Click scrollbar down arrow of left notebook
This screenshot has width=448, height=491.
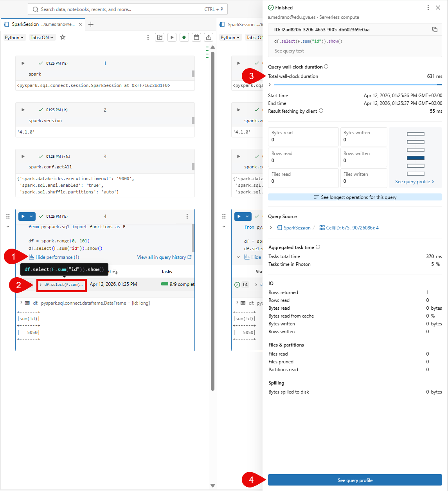click(212, 486)
